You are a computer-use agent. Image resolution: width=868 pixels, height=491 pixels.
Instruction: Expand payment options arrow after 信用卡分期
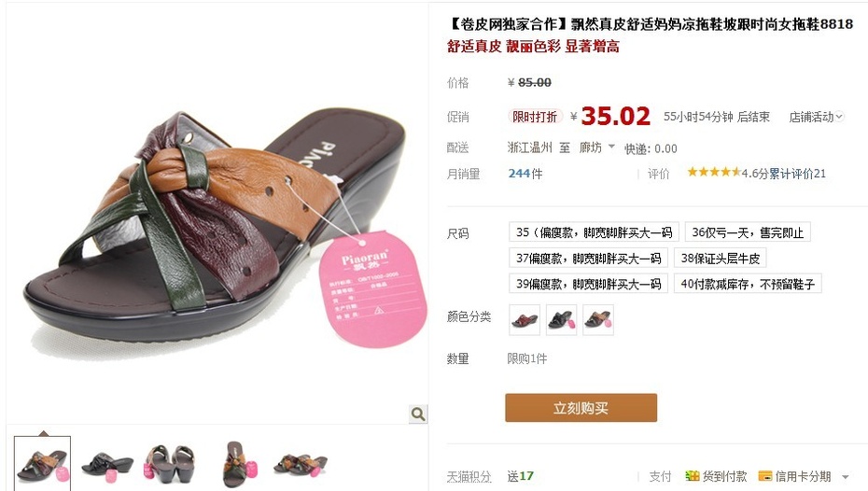tap(846, 477)
